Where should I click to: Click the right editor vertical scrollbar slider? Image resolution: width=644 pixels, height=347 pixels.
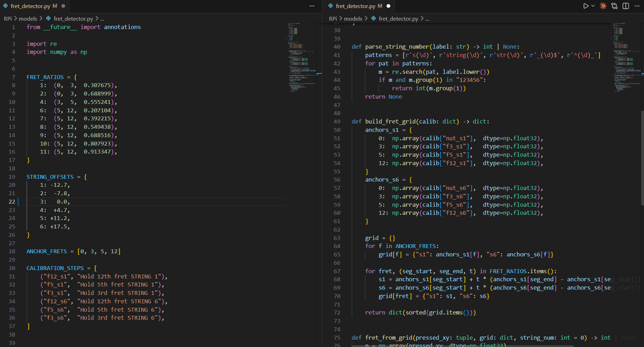coord(643,157)
